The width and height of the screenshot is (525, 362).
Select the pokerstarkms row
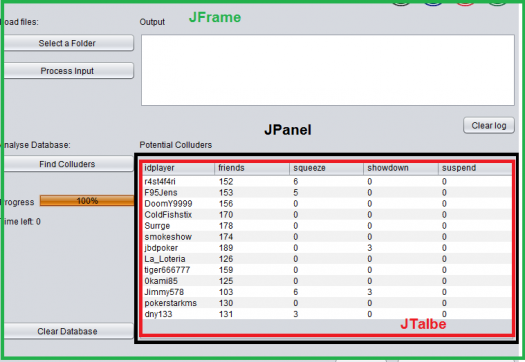point(327,303)
